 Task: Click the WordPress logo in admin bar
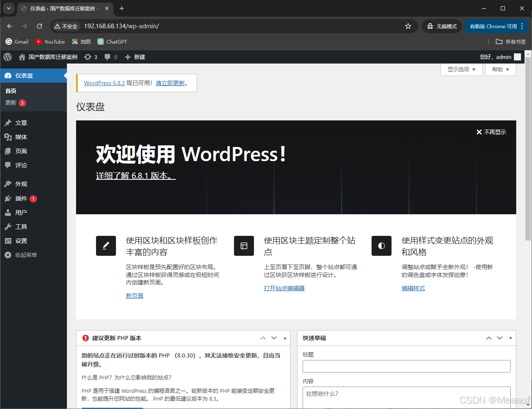[x=7, y=57]
